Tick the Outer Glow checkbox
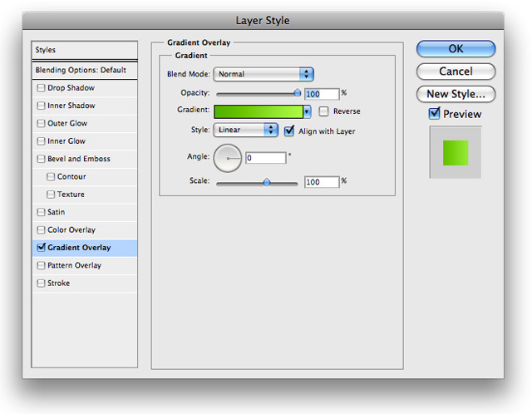 click(41, 123)
